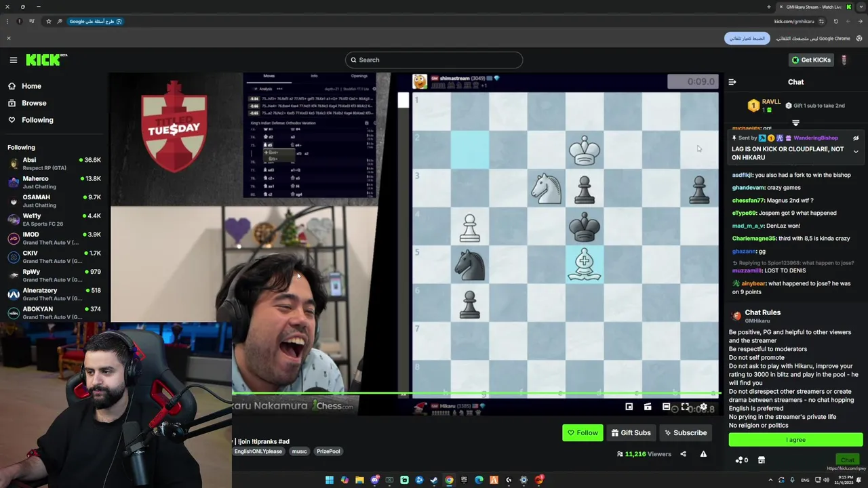Select the GMHikaru Stream browser tab

[x=814, y=7]
